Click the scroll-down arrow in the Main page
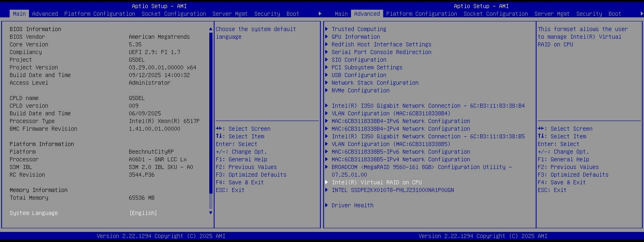644x242 pixels. [211, 213]
